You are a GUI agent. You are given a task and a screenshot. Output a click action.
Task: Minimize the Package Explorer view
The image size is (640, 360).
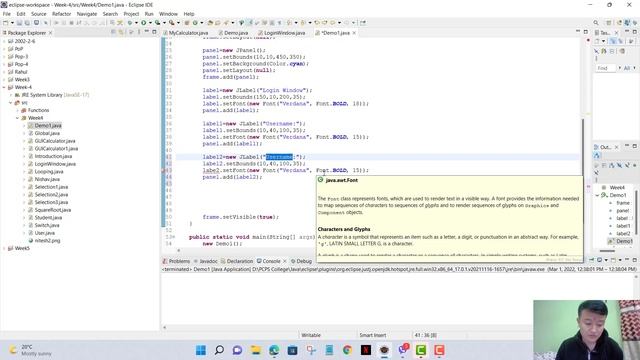click(147, 32)
